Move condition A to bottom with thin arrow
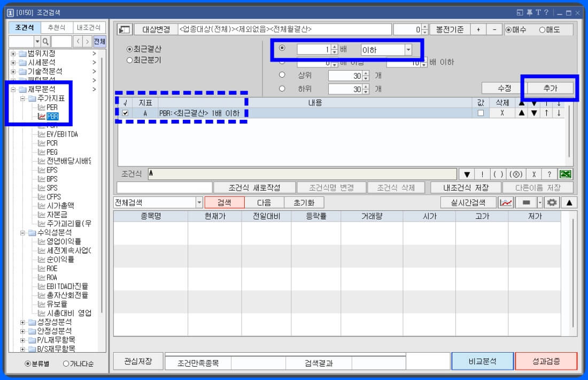The image size is (588, 380). click(x=559, y=113)
